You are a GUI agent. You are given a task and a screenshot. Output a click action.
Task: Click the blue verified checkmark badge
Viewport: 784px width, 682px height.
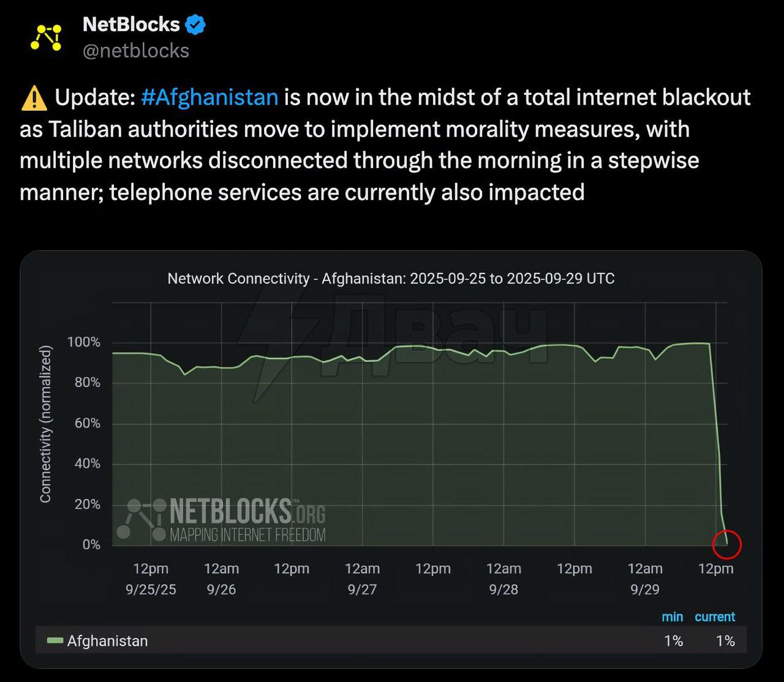195,24
